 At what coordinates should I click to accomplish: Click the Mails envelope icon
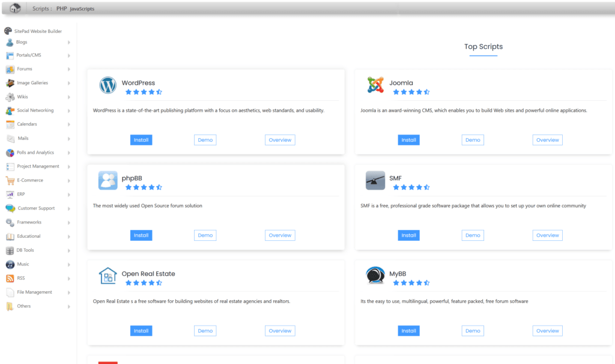(x=11, y=139)
